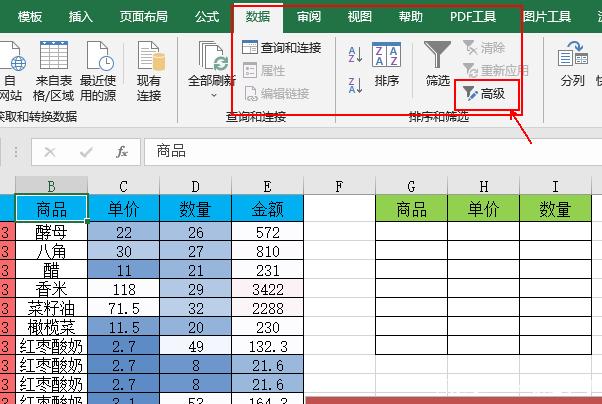
Task: Select the blue 商品 header cell
Action: coord(51,209)
